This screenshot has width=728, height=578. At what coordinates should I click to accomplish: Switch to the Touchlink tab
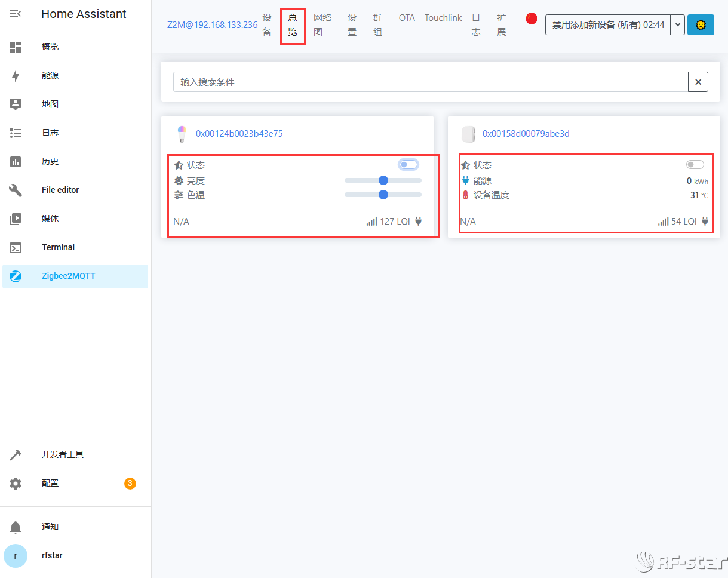pos(443,19)
